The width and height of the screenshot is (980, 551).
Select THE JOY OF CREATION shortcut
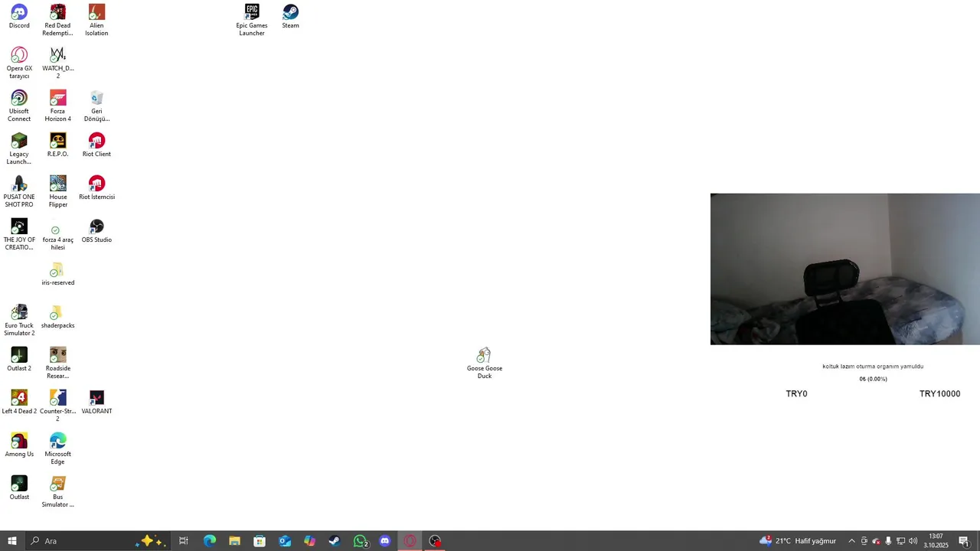19,235
